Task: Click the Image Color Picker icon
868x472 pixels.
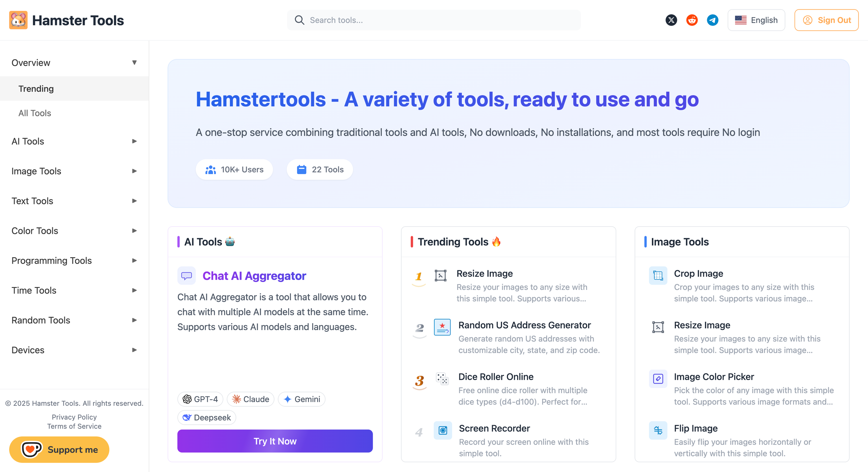Action: tap(658, 379)
